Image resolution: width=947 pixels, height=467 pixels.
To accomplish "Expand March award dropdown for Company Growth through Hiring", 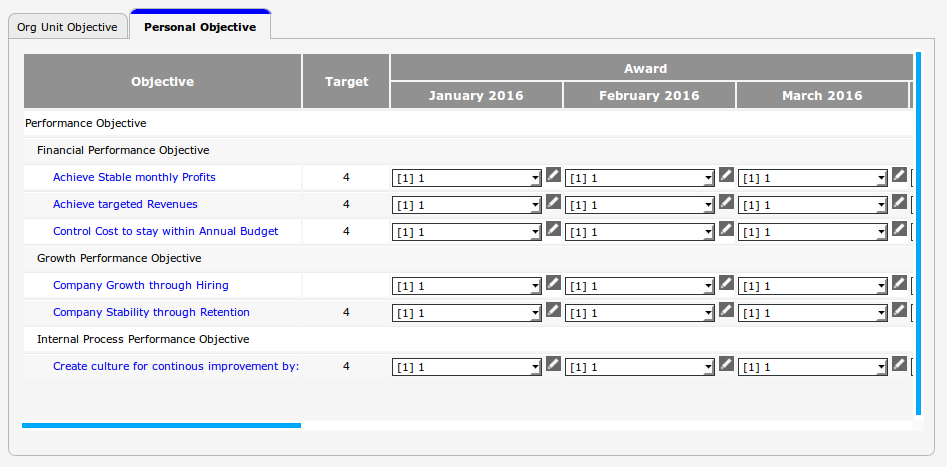I will point(812,286).
